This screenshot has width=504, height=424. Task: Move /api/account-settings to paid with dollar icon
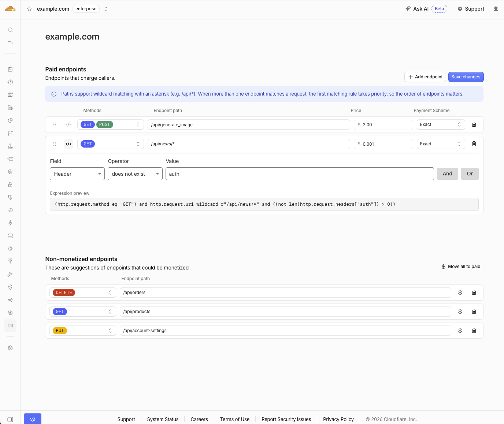(460, 331)
